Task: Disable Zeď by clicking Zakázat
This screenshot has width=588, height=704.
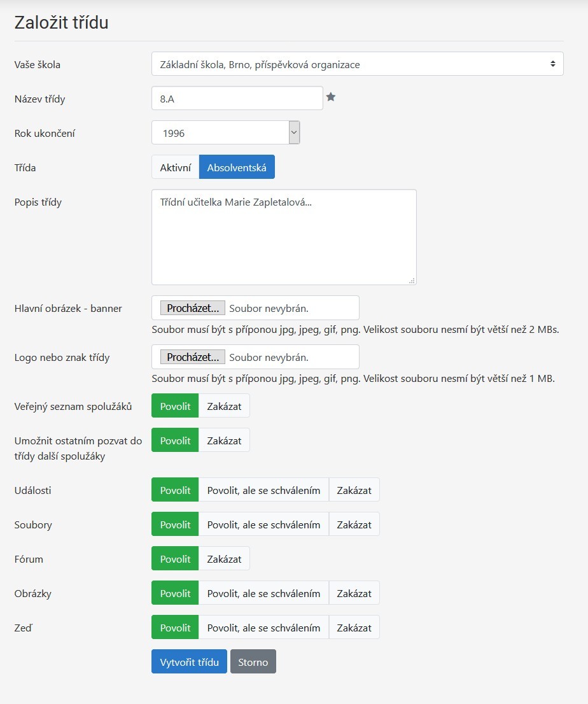Action: (x=354, y=628)
